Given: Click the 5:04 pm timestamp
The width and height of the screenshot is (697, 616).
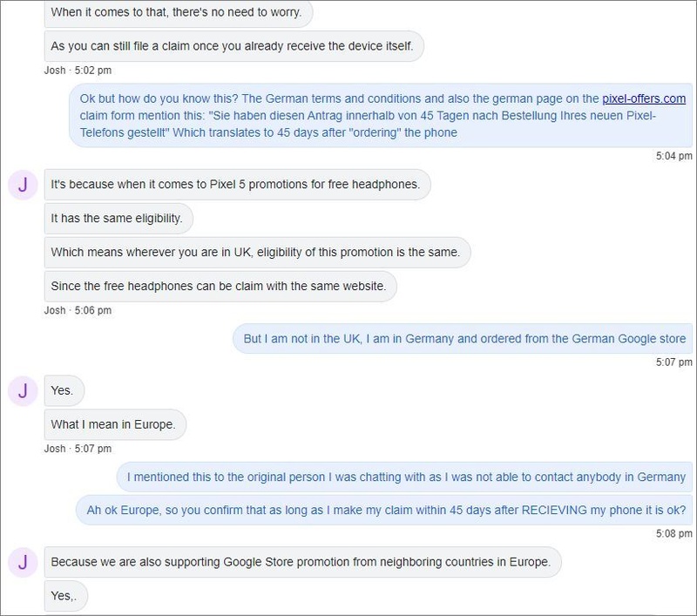Looking at the screenshot, I should tap(673, 157).
